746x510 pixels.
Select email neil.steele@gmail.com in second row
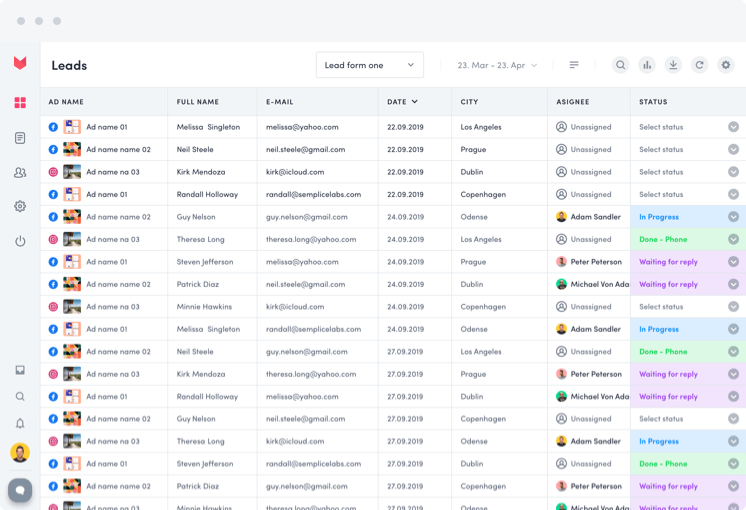(x=305, y=149)
